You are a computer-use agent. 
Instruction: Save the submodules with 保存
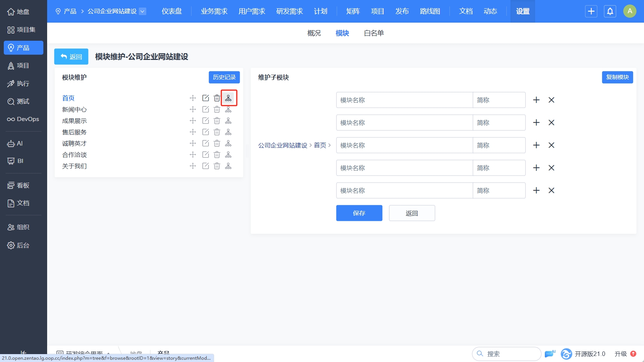[359, 213]
